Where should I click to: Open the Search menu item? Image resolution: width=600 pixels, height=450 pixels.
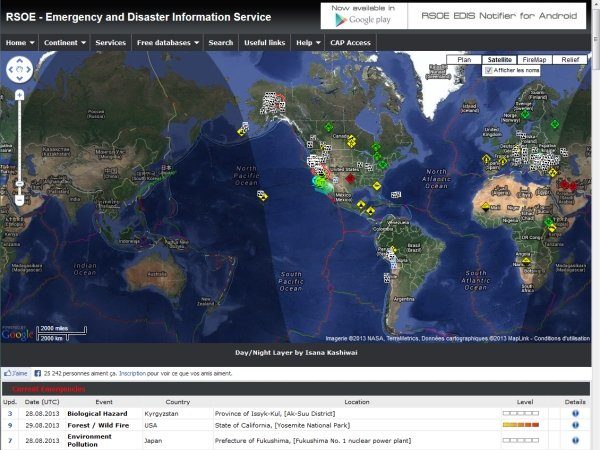(221, 43)
